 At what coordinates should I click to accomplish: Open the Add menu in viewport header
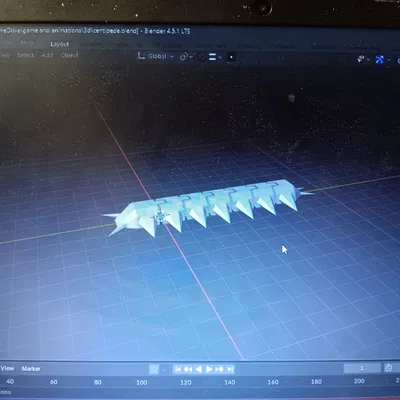click(47, 55)
